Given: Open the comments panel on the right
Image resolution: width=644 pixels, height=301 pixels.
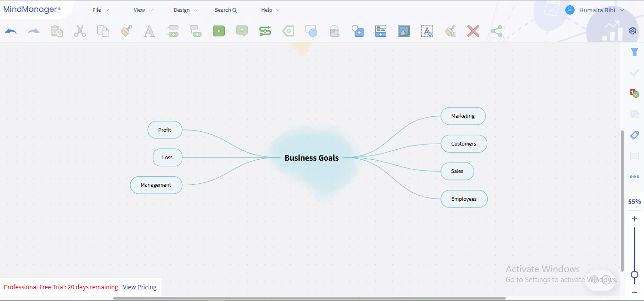Looking at the screenshot, I should tap(634, 114).
